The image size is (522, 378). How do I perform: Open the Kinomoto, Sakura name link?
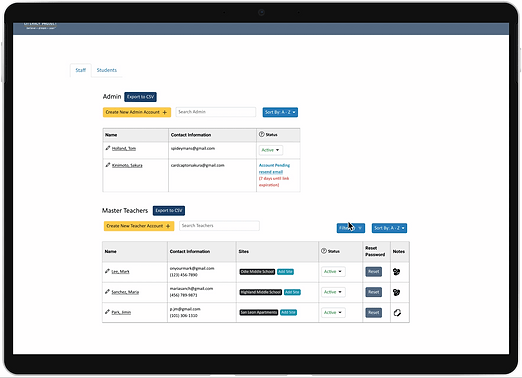127,166
